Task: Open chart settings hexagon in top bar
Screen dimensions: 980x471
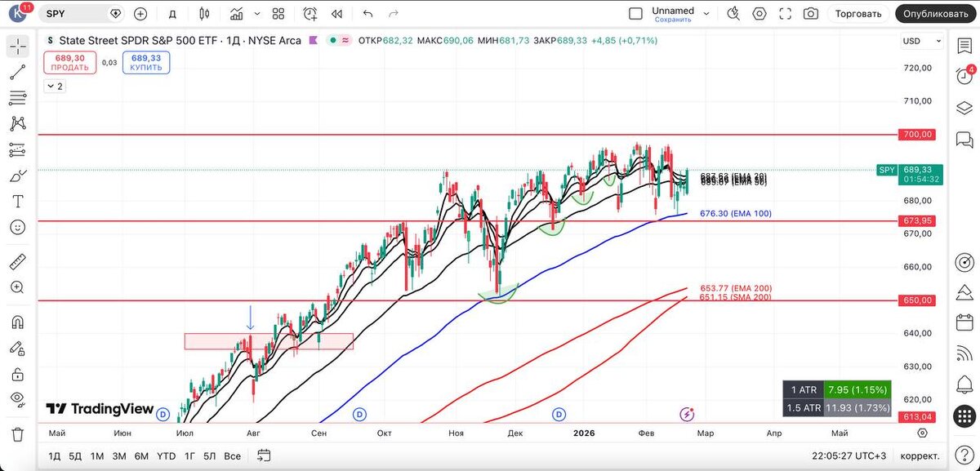Action: (x=759, y=14)
